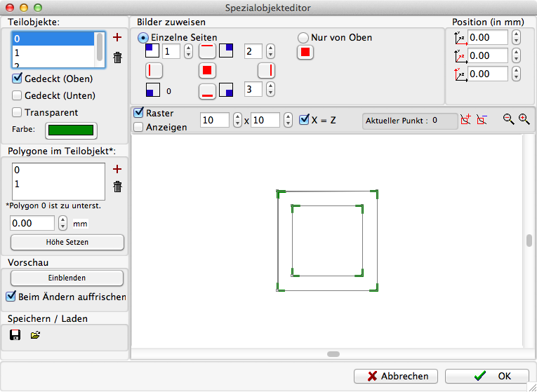
Task: Click the save floppy disk icon
Action: tap(15, 335)
